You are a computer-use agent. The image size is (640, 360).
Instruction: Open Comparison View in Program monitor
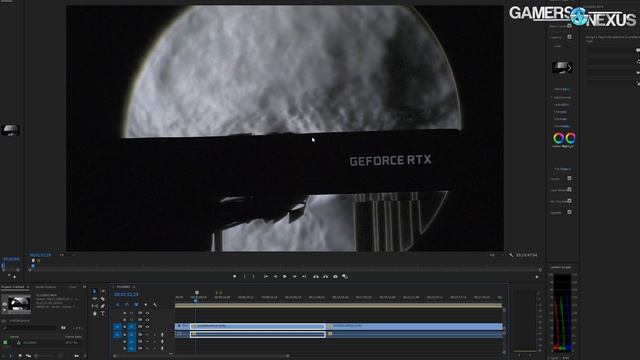pyautogui.click(x=345, y=276)
